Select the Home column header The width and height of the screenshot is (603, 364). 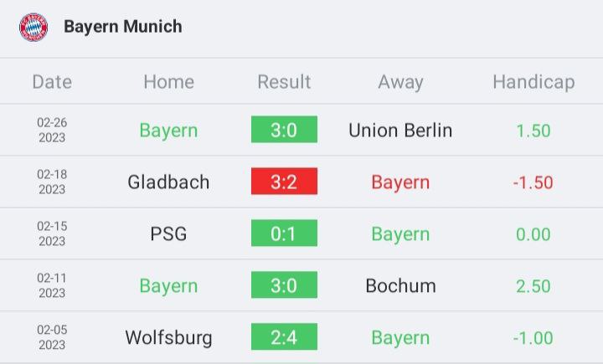[169, 82]
